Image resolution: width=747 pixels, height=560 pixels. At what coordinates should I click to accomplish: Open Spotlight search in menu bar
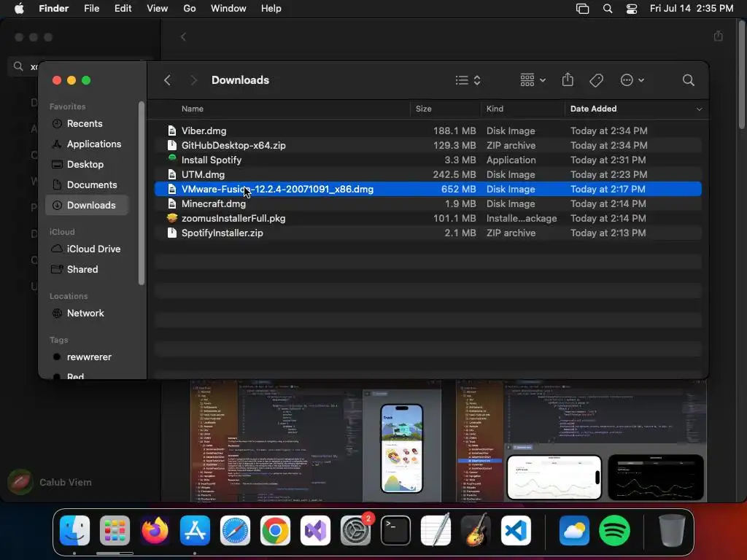click(608, 9)
